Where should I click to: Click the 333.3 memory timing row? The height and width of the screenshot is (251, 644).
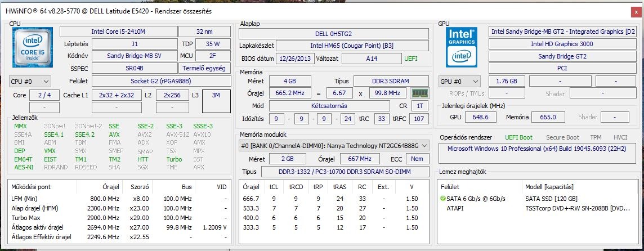(x=334, y=227)
